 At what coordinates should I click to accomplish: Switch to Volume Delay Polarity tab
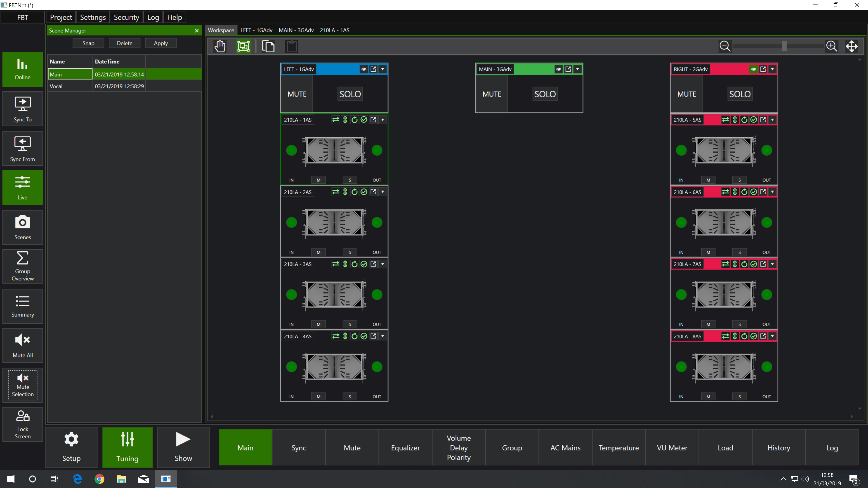click(x=458, y=448)
